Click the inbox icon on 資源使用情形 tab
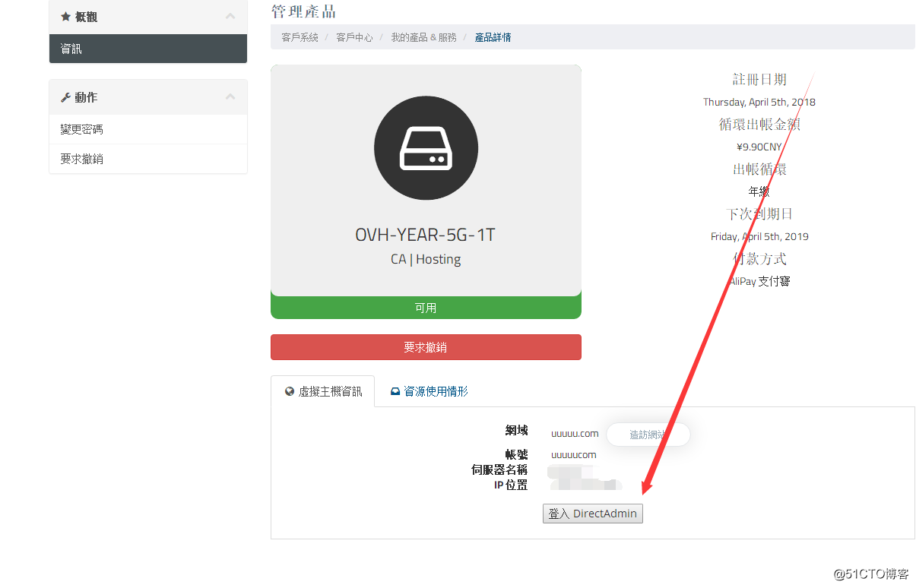Viewport: 916px width, 588px height. [395, 392]
